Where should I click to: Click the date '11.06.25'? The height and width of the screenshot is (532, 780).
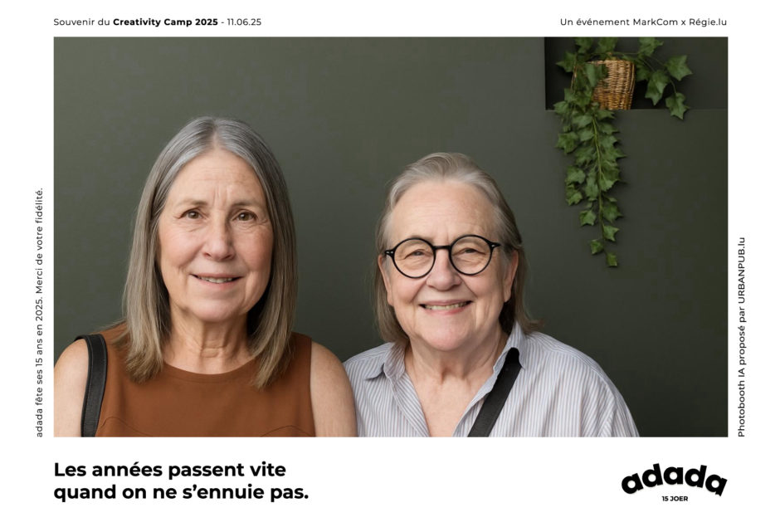[x=244, y=22]
